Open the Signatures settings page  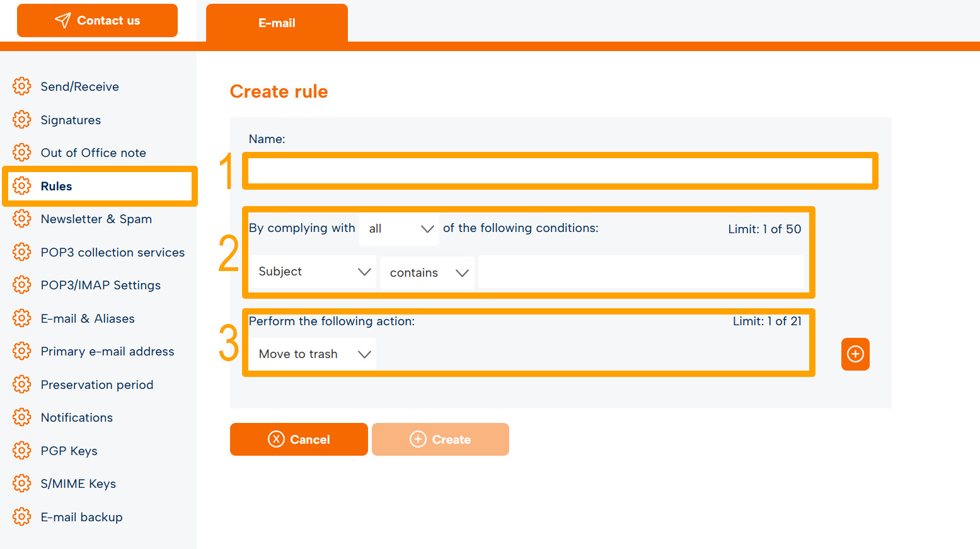[71, 120]
